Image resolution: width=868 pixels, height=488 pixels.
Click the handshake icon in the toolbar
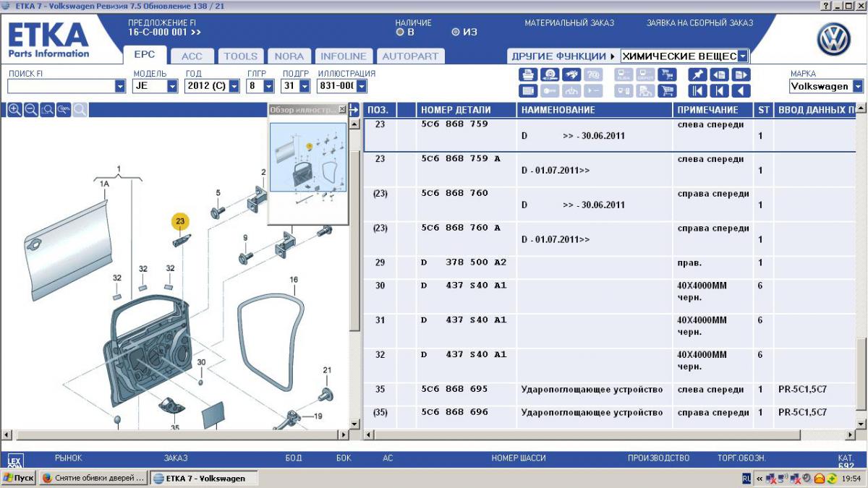pyautogui.click(x=571, y=74)
